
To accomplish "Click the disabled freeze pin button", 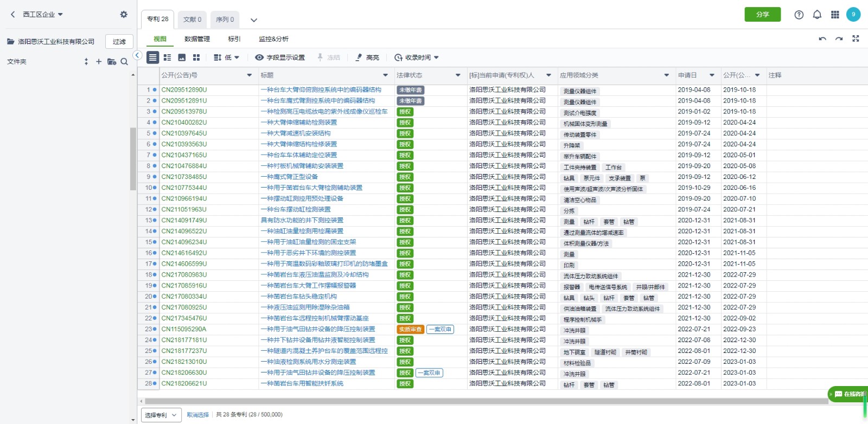I will [x=329, y=57].
